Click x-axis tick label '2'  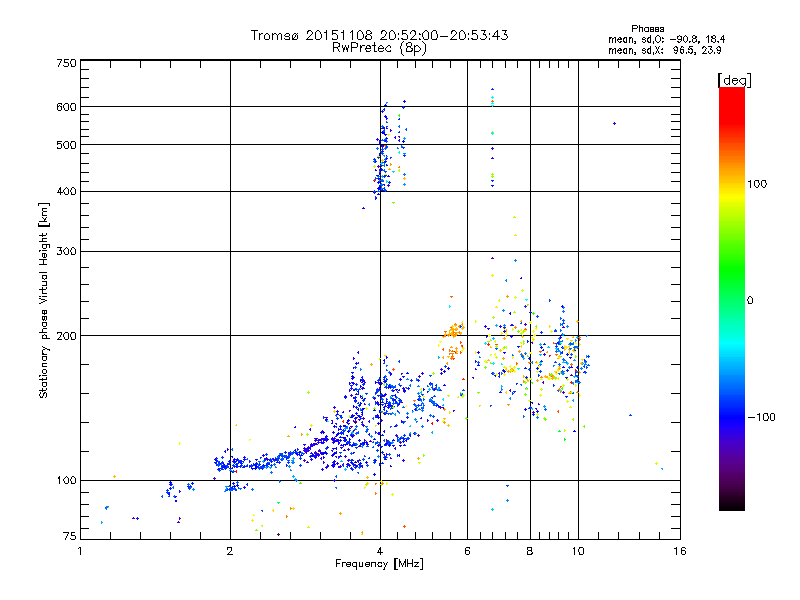coord(230,551)
